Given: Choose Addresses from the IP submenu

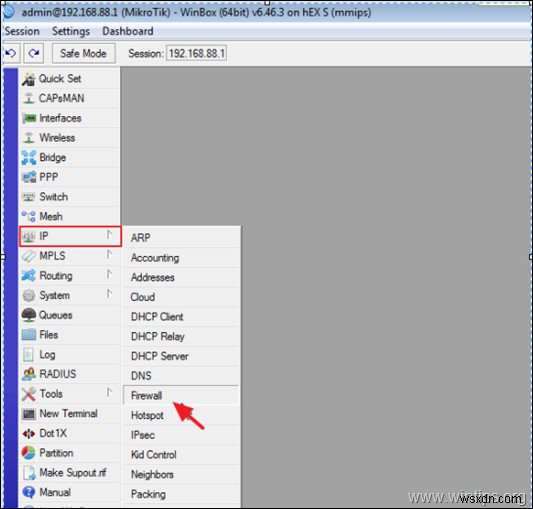Looking at the screenshot, I should point(181,277).
